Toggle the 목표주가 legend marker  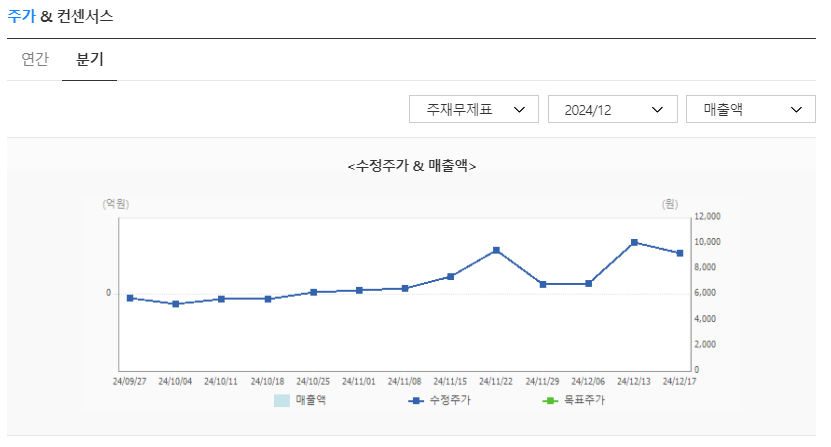pos(550,401)
